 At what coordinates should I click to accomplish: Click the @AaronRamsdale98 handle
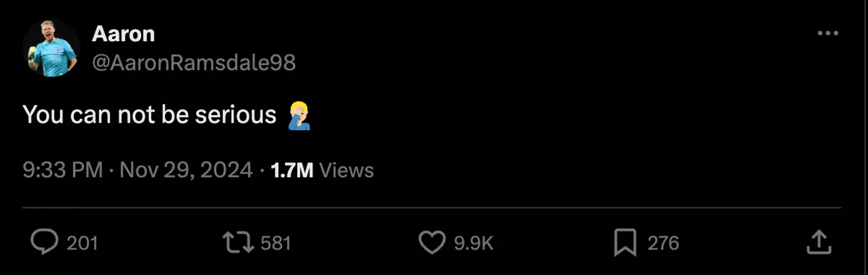[193, 62]
